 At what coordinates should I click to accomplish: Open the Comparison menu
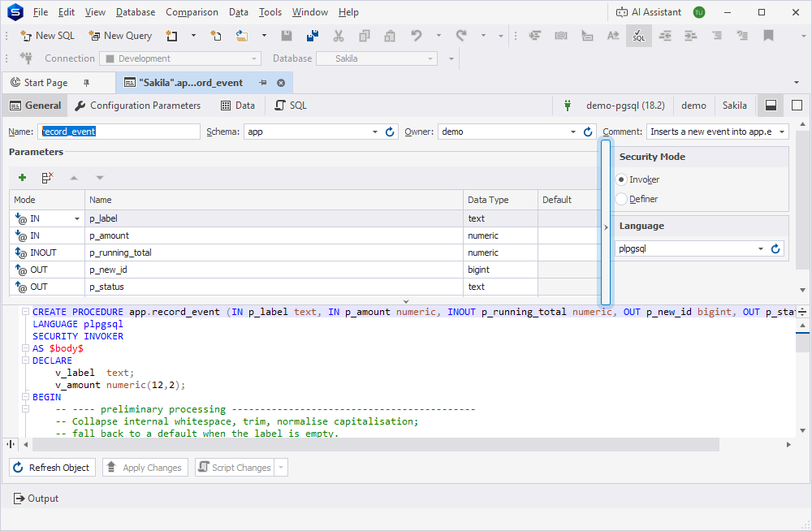pos(192,12)
